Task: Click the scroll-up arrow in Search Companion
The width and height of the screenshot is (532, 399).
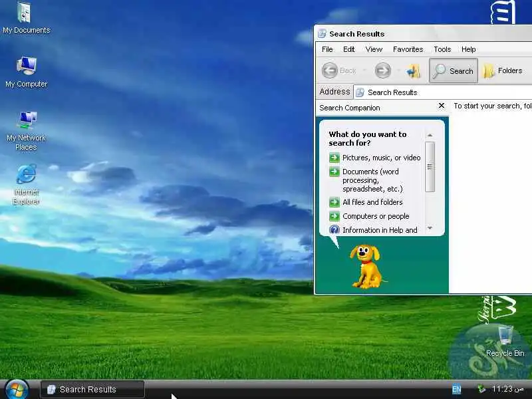Action: [430, 135]
